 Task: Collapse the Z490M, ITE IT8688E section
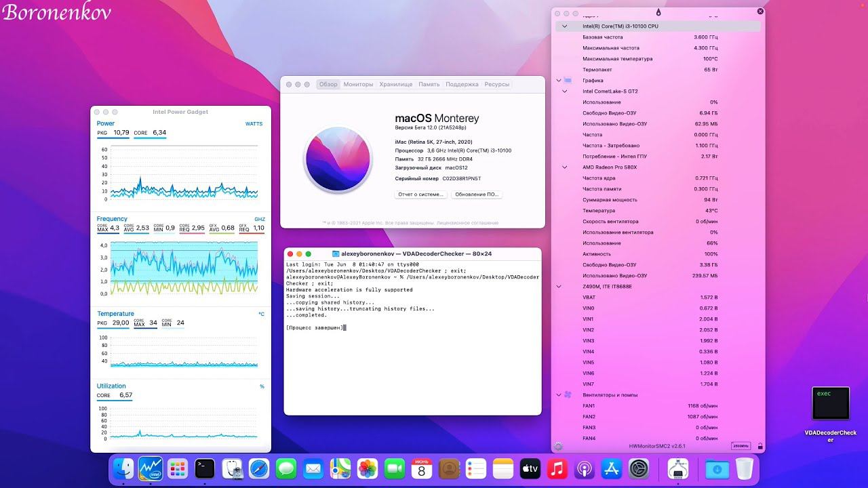tap(559, 287)
